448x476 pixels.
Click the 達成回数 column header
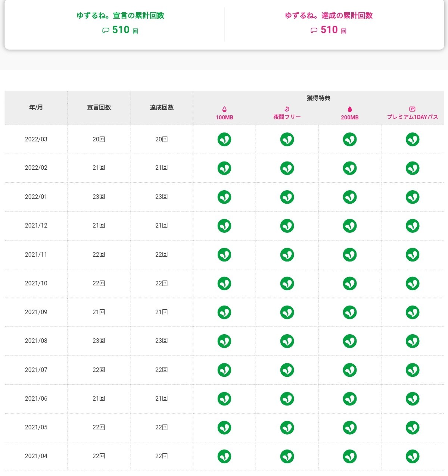[162, 107]
